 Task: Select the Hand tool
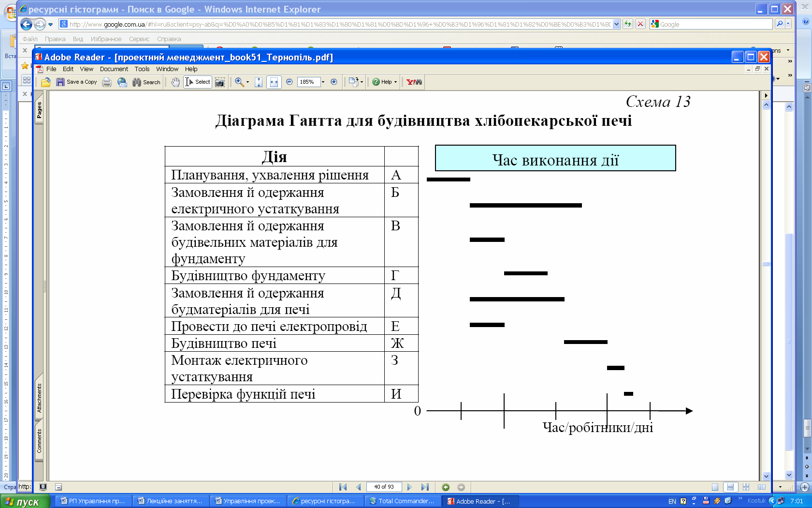(x=175, y=82)
